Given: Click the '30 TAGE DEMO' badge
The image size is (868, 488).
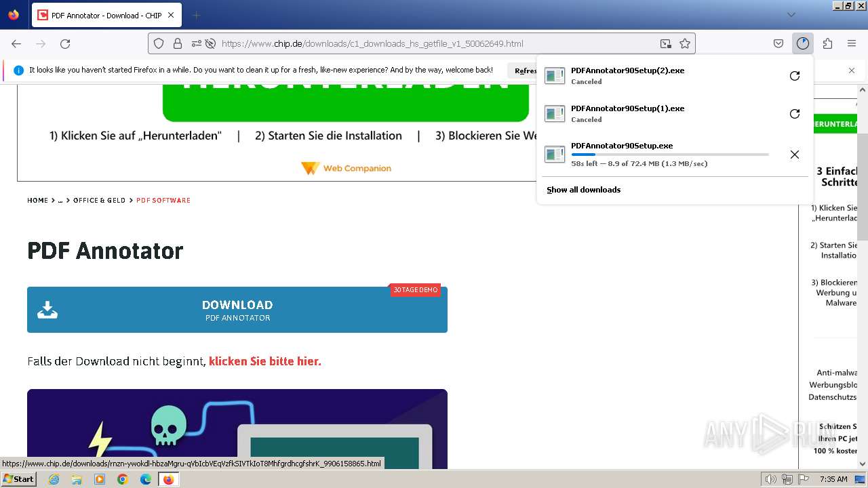Looking at the screenshot, I should (416, 290).
